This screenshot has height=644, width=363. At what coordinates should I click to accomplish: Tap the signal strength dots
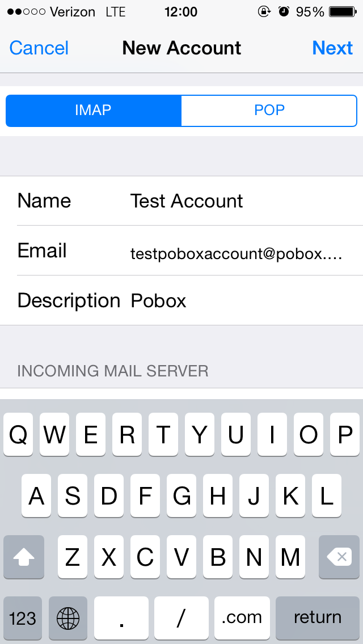26,12
